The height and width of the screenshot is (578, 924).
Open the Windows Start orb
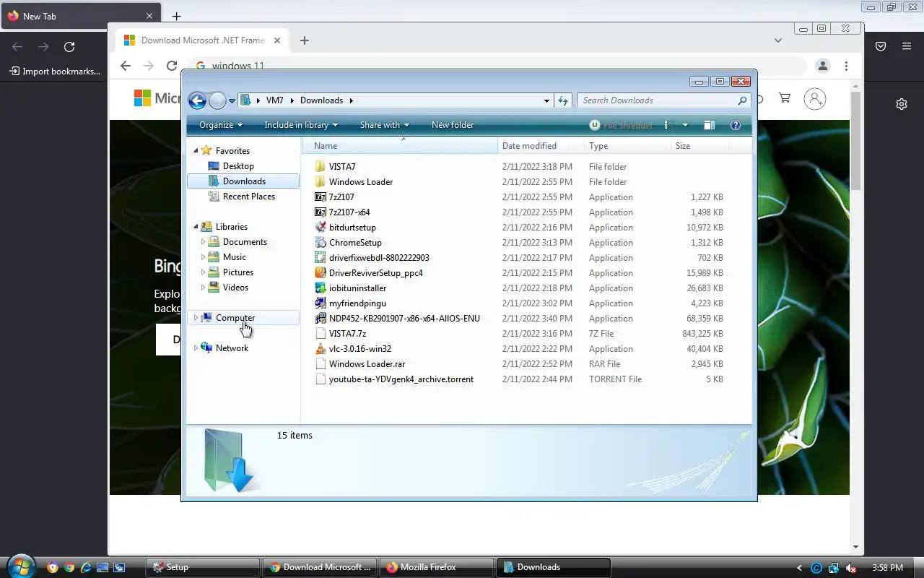20,566
